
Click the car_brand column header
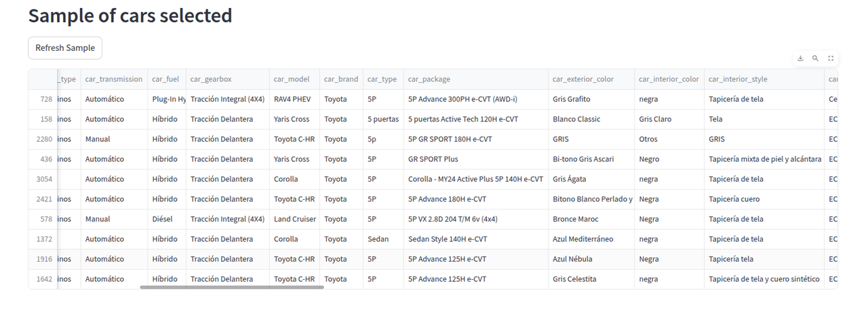click(341, 79)
